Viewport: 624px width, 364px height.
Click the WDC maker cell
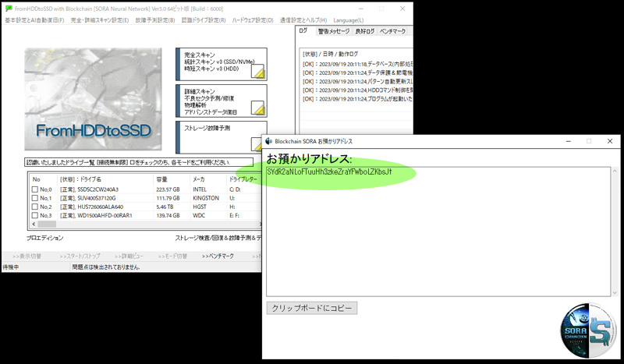(199, 215)
